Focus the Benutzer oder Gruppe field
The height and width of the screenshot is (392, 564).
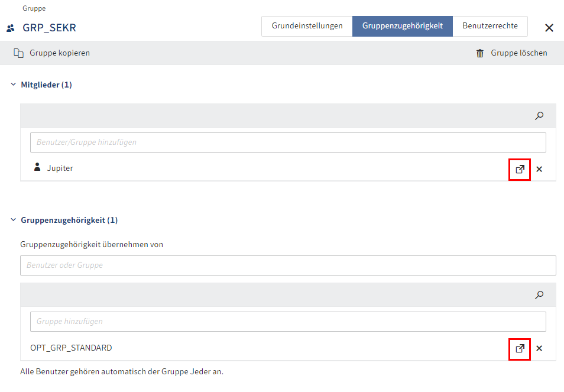(x=288, y=265)
